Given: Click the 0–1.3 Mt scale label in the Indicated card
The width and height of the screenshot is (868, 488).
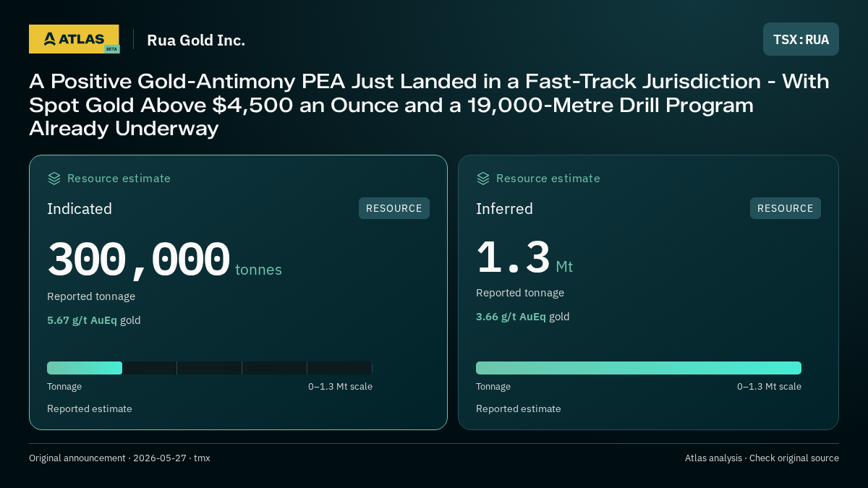Looking at the screenshot, I should [x=340, y=387].
